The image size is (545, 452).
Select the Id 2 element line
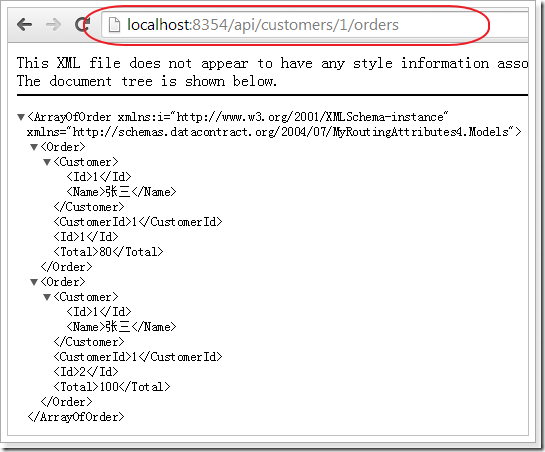point(86,372)
